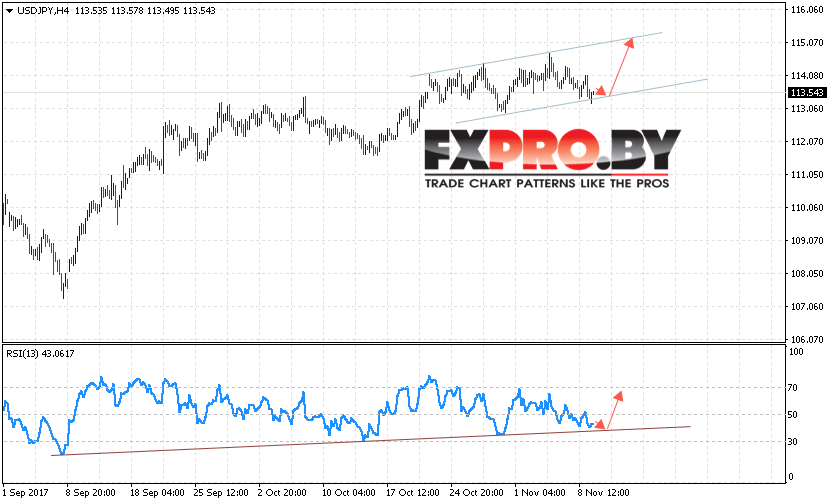
Task: Click the 106.070 price axis label
Action: point(807,339)
